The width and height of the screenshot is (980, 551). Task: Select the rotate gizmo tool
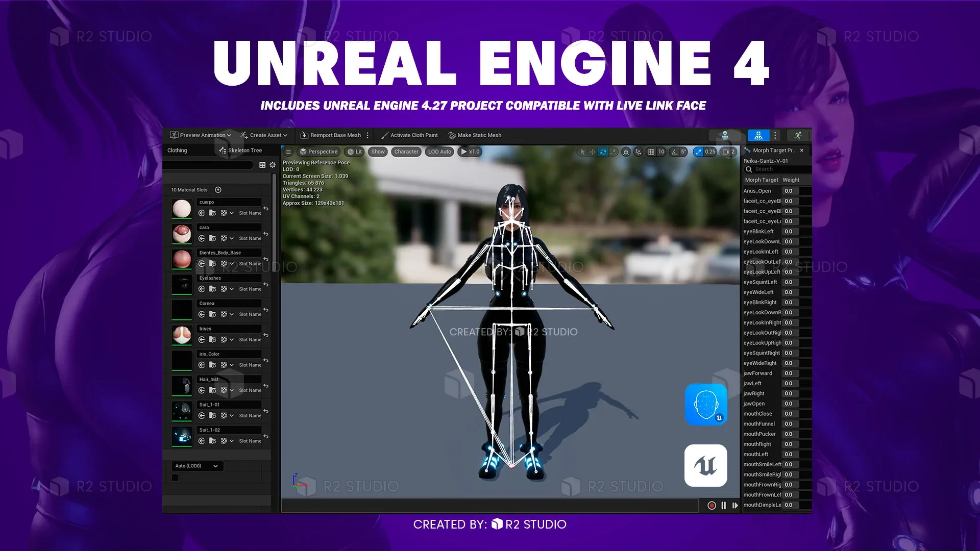pos(603,152)
